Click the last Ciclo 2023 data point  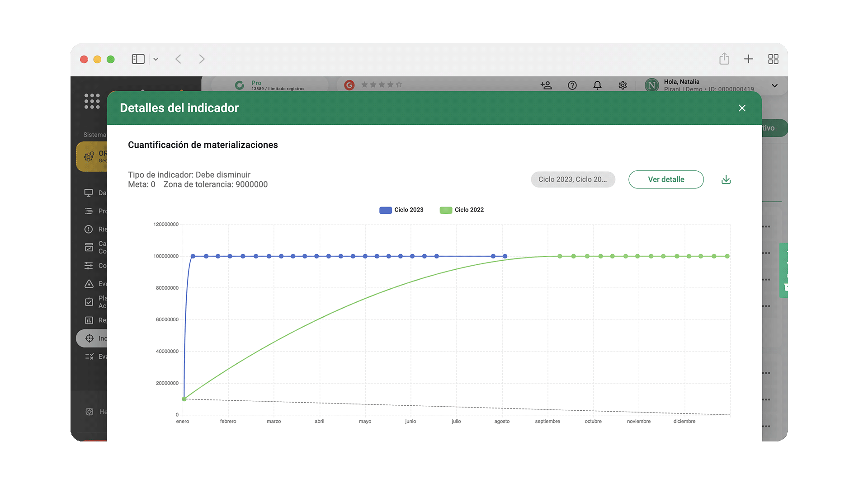(x=505, y=256)
